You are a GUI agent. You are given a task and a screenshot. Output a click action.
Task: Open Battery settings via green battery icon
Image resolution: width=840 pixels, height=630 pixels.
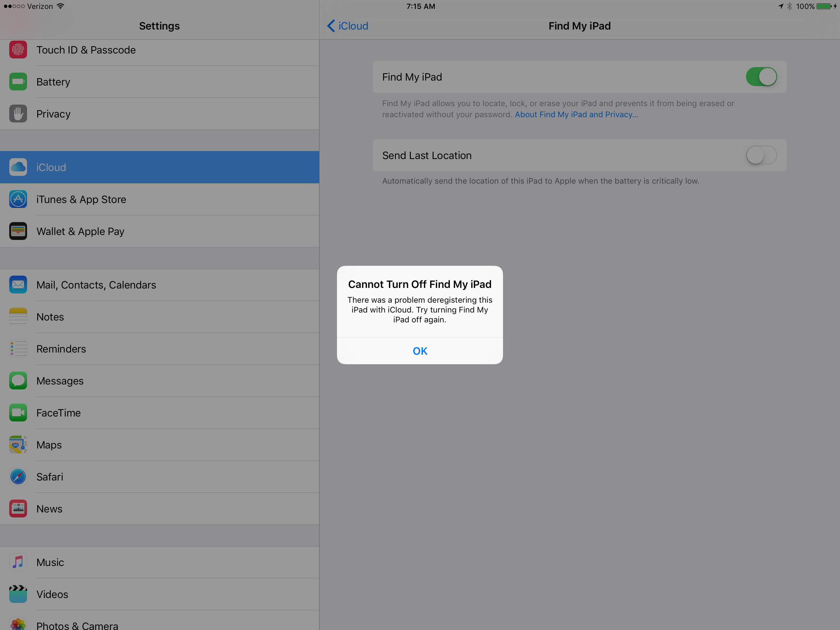18,82
